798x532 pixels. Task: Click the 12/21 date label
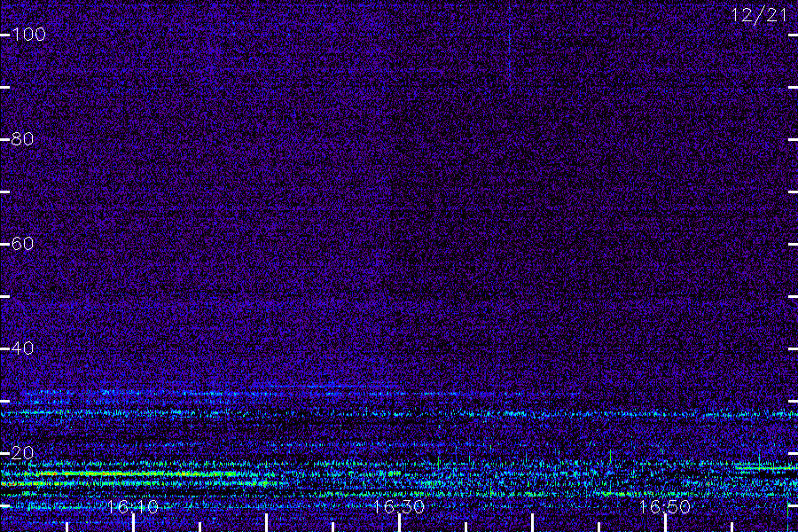pos(759,15)
